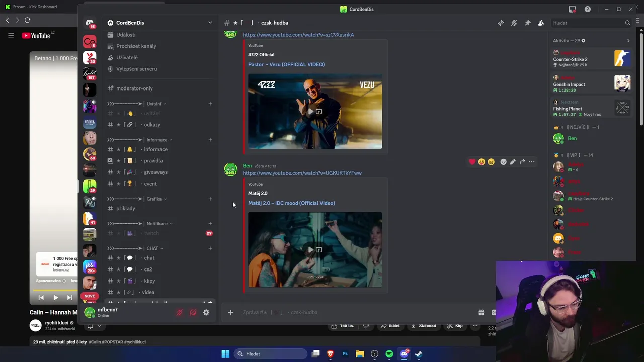Open the příklady channel
644x362 pixels.
click(126, 209)
